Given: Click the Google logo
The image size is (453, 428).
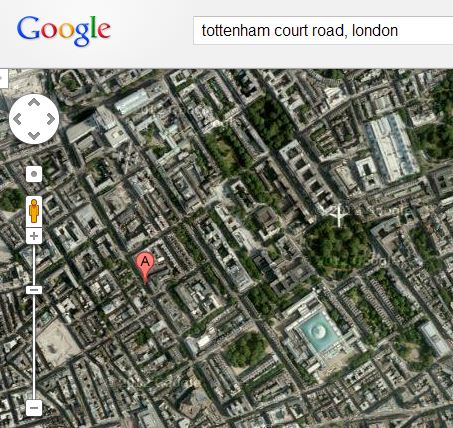Looking at the screenshot, I should (x=64, y=31).
